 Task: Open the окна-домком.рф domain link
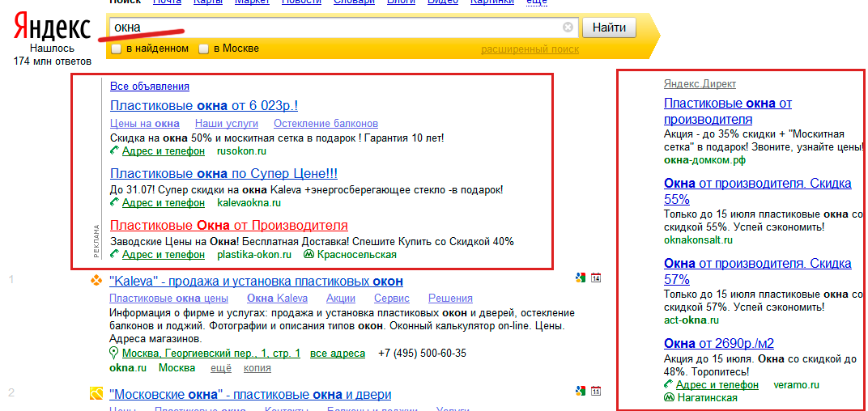[704, 160]
